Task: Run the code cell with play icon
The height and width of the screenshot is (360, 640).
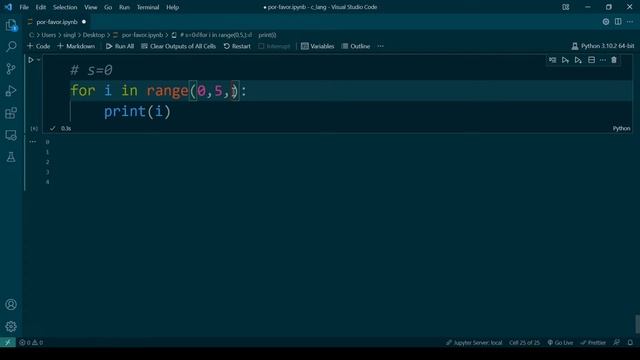Action: click(x=31, y=60)
